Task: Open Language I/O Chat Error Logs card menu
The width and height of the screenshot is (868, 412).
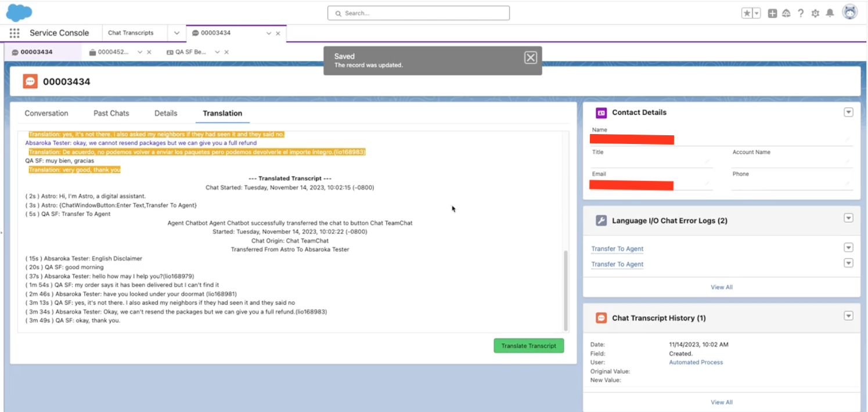Action: pyautogui.click(x=848, y=218)
